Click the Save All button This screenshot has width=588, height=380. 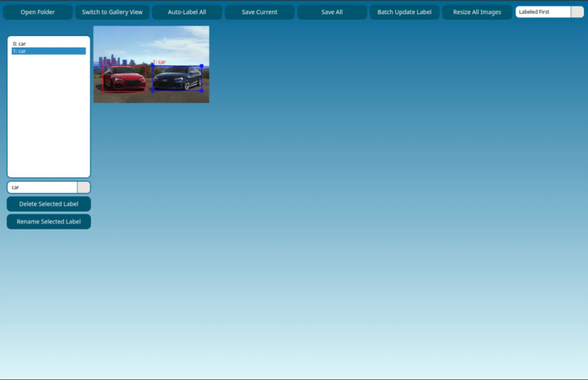(x=332, y=12)
